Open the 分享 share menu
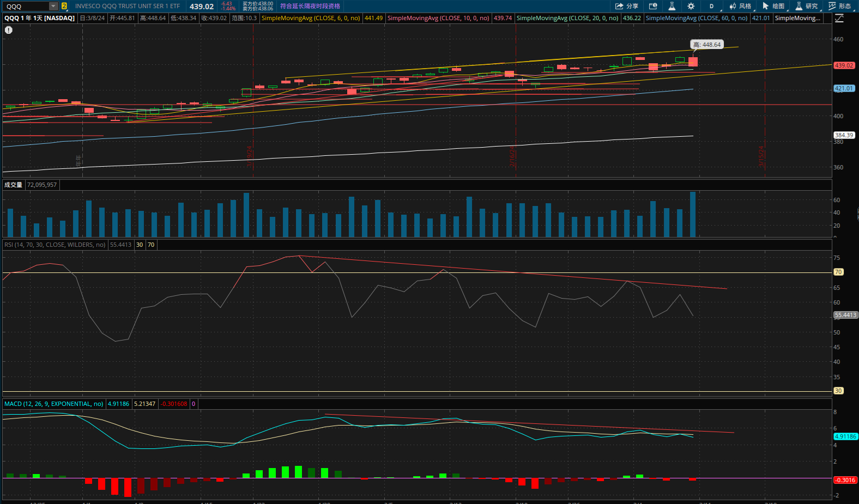The height and width of the screenshot is (504, 859). tap(627, 6)
